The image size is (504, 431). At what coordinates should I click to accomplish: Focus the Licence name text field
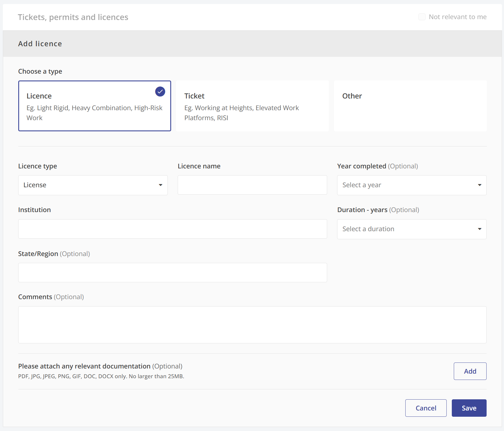click(252, 185)
